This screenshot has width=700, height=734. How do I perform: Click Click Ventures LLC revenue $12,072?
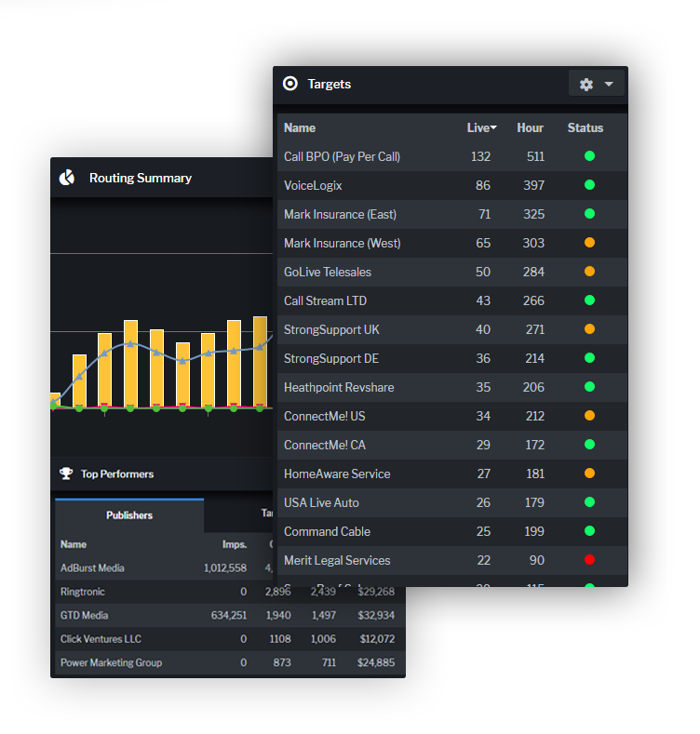pos(377,639)
